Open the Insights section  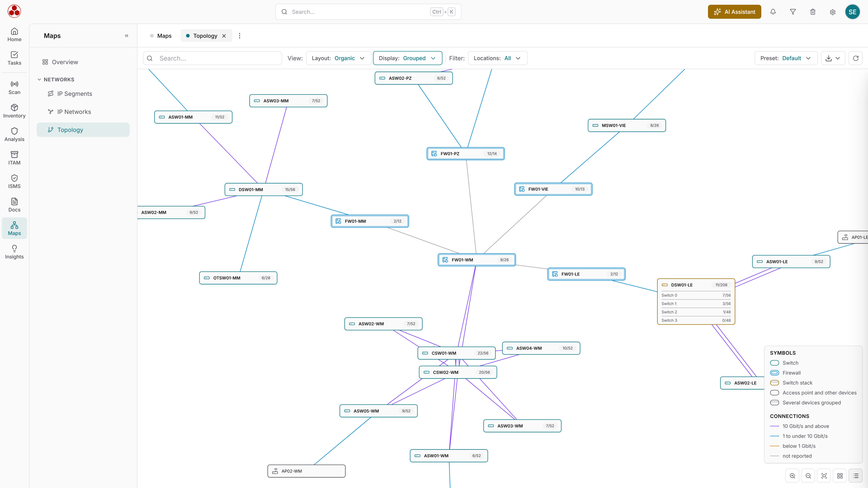click(x=14, y=252)
